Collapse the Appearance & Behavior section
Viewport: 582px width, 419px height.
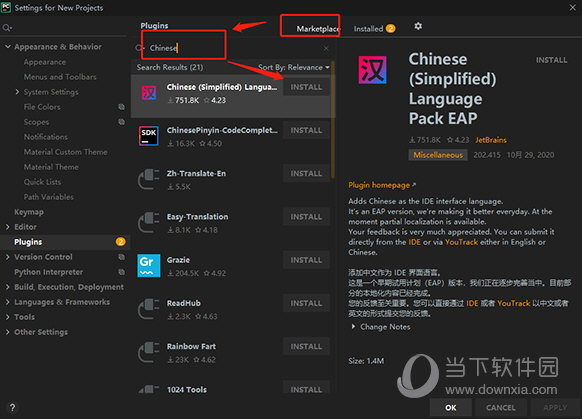[7, 47]
